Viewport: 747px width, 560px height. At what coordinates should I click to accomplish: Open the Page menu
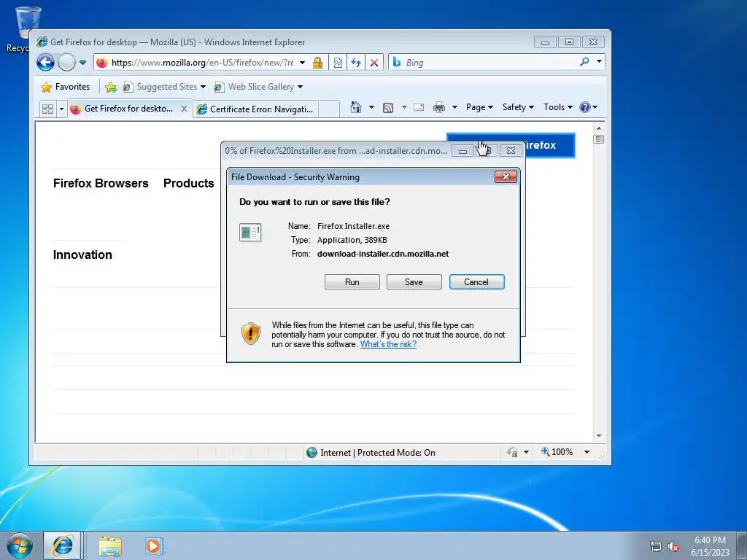479,107
